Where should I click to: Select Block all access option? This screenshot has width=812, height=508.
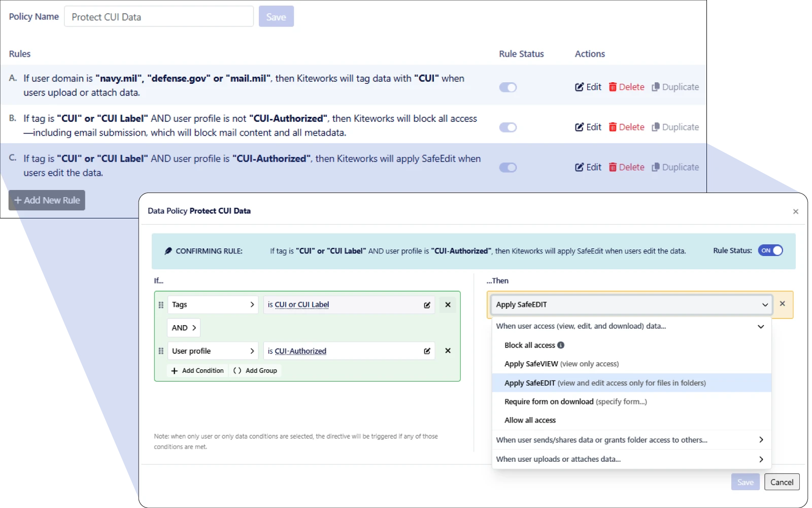[x=530, y=345]
